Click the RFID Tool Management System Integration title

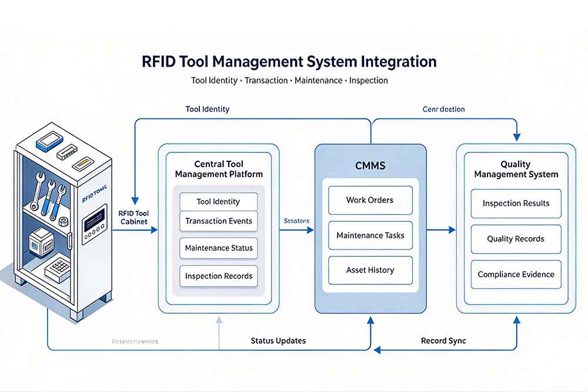click(289, 62)
